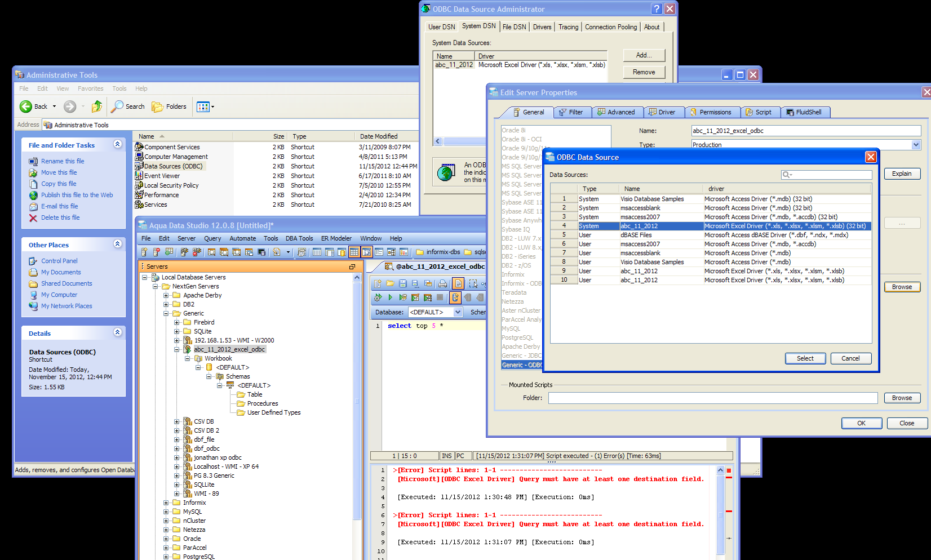Click the help question mark in ODBC Administrator title

[657, 9]
